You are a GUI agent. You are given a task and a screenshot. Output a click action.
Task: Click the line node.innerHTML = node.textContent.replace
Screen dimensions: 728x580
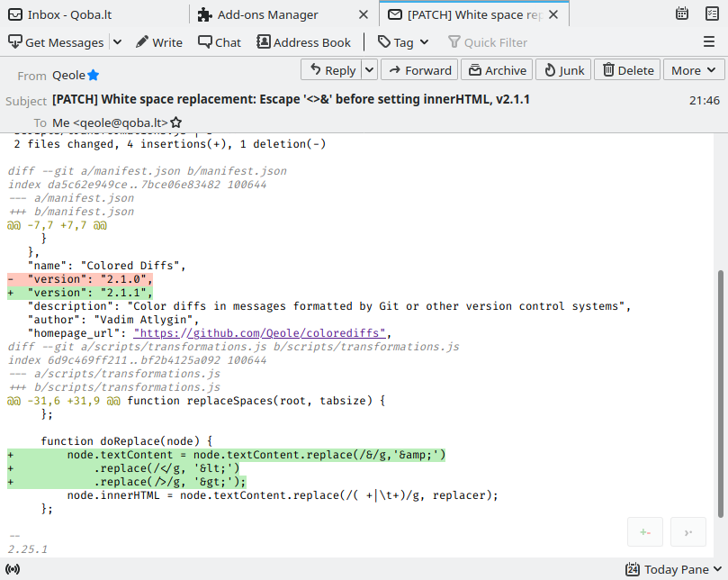283,495
